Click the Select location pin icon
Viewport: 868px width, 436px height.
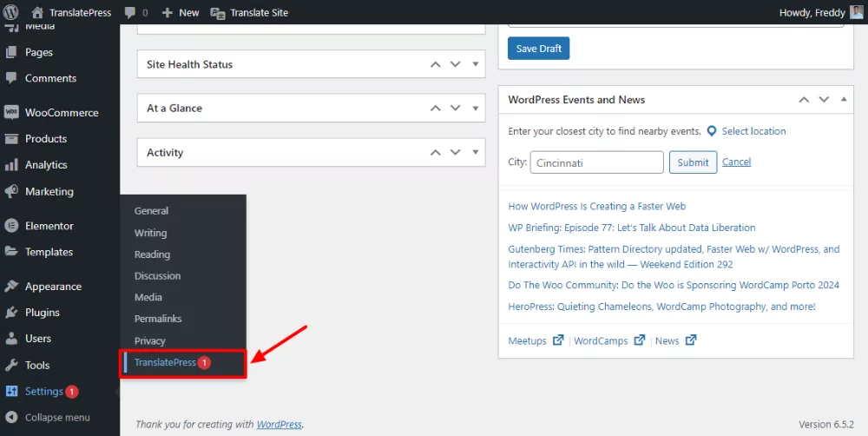[x=712, y=131]
